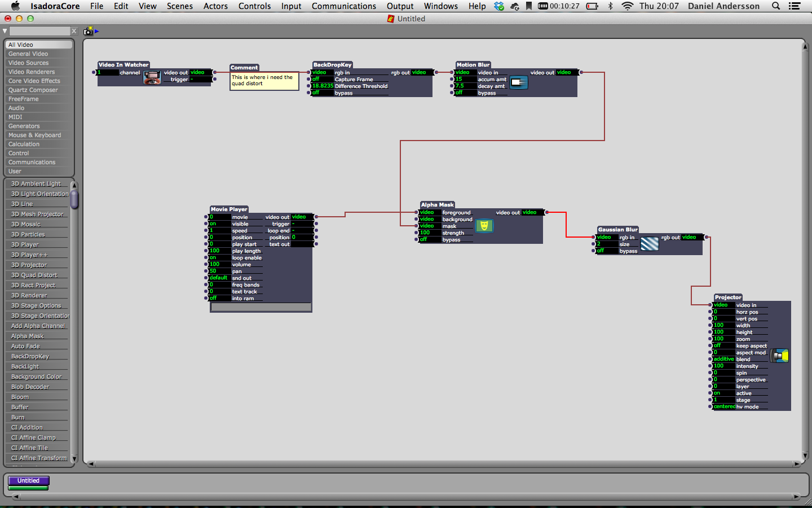
Task: Click the Projector intensity 100 value
Action: click(723, 366)
